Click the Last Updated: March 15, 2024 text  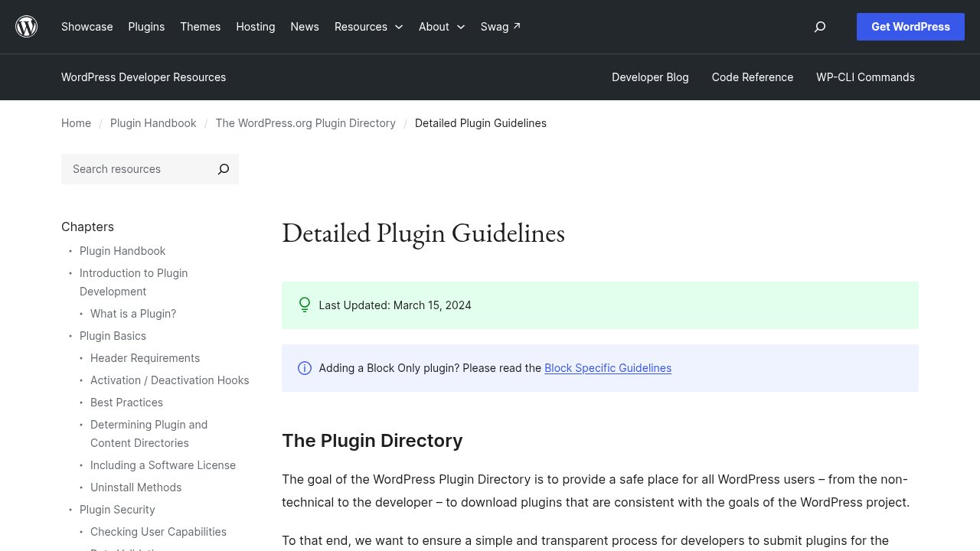tap(395, 305)
